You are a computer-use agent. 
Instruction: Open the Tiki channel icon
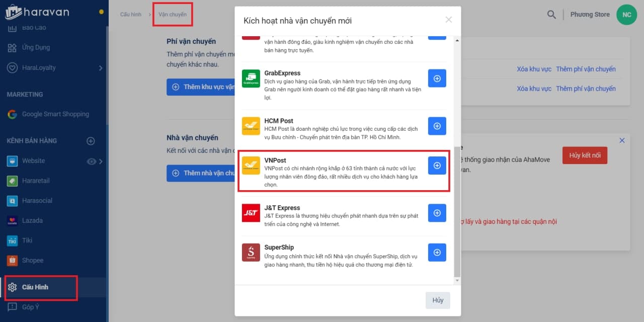[13, 240]
